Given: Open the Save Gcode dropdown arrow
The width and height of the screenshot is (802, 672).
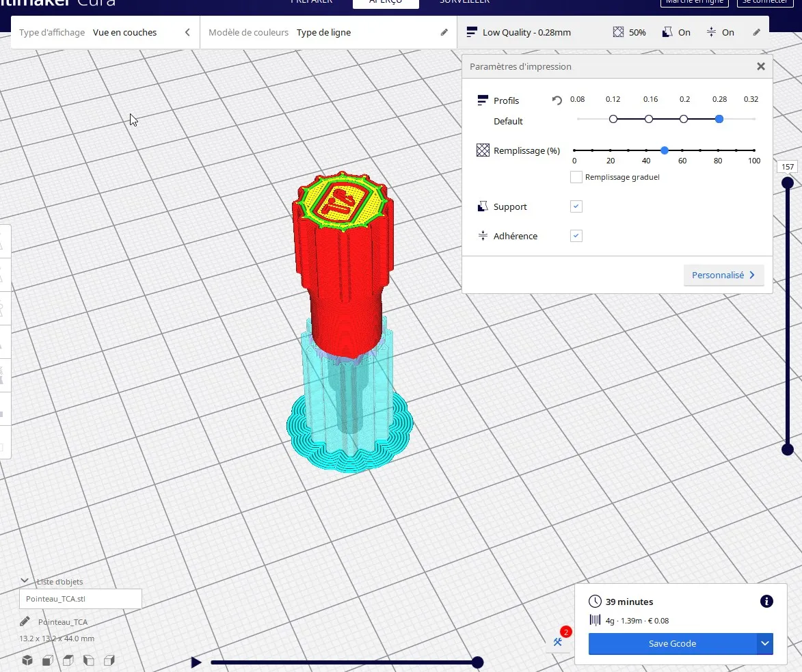Looking at the screenshot, I should pos(765,643).
